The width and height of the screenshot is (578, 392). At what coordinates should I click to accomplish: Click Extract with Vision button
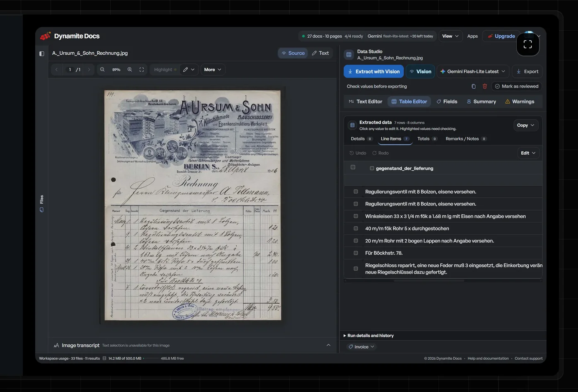coord(374,71)
